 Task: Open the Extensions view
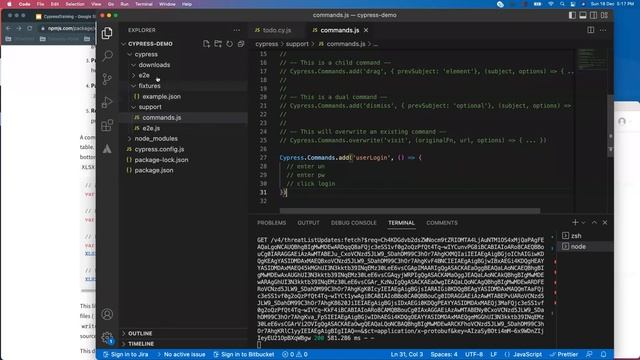(x=107, y=125)
